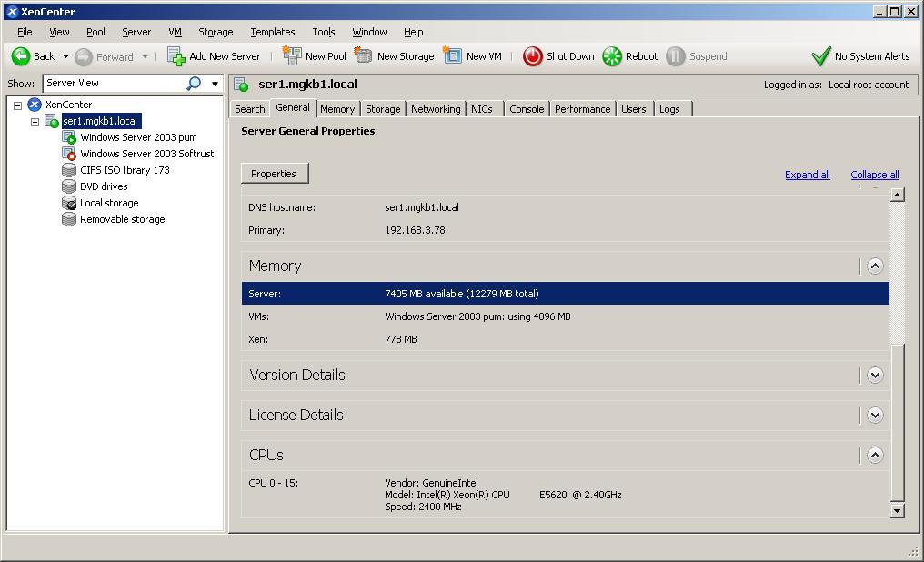Click the green Reboot icon

[612, 56]
